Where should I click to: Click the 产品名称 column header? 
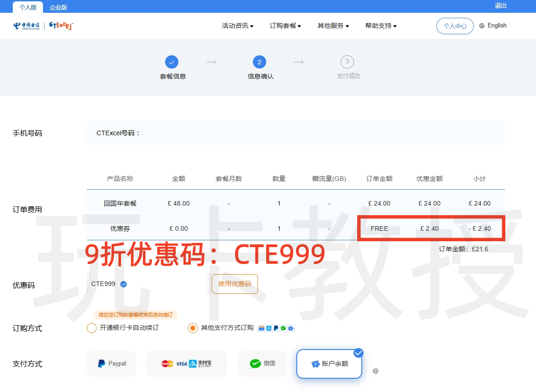pos(120,179)
